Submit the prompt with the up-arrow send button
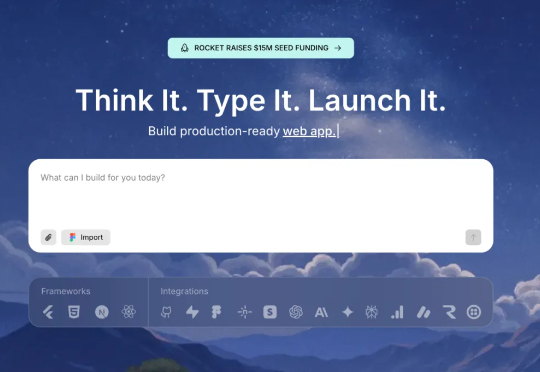This screenshot has width=540, height=372. (473, 237)
